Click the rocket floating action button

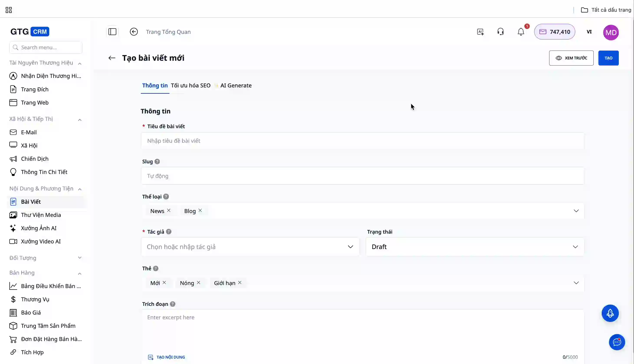(610, 313)
